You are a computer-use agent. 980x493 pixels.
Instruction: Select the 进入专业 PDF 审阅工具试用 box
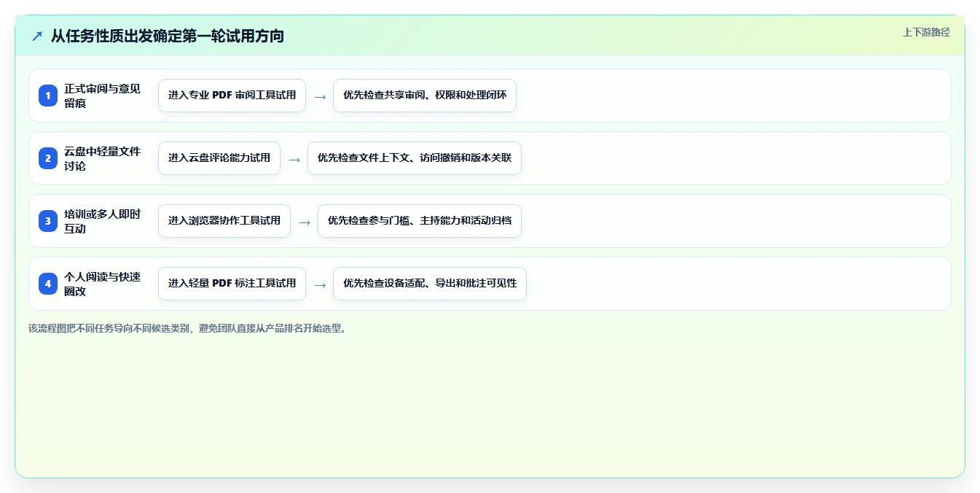coord(232,96)
